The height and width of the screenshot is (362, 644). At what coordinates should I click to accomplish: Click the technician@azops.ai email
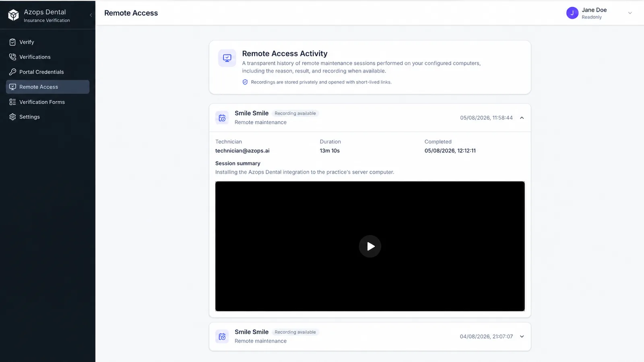tap(242, 151)
